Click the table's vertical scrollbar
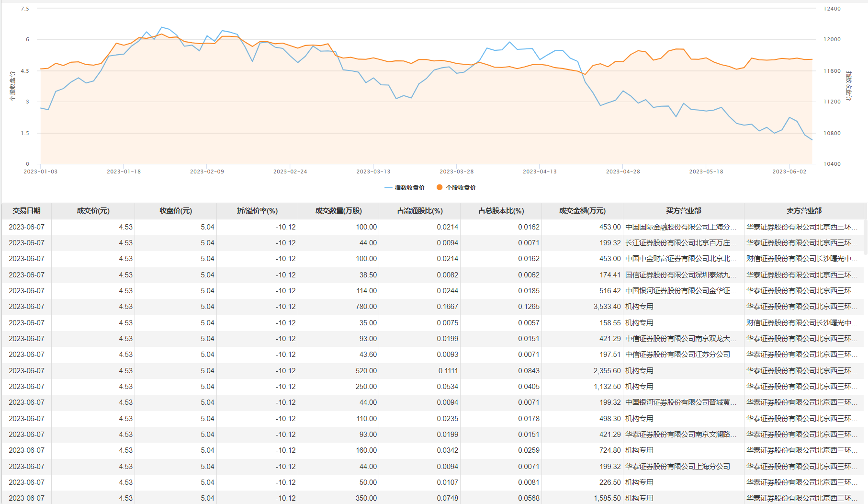Image resolution: width=868 pixels, height=504 pixels. [x=866, y=235]
